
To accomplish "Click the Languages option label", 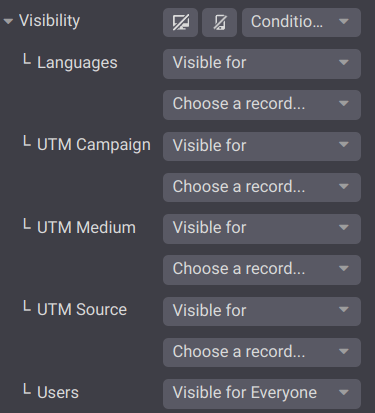I will (x=77, y=63).
